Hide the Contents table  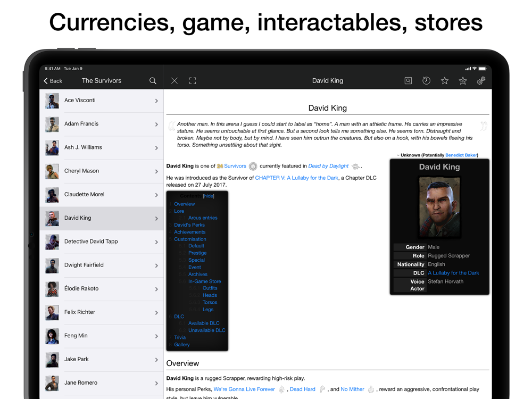[209, 196]
